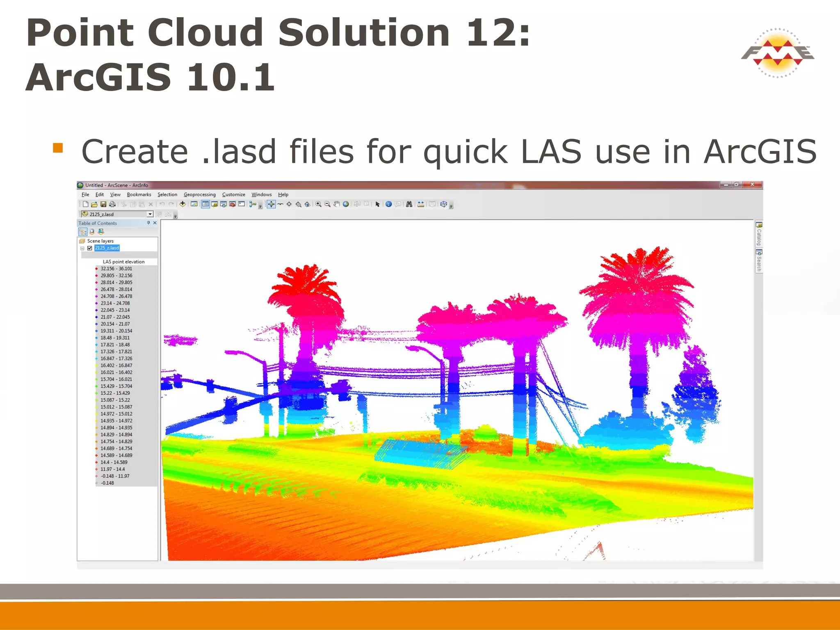Open the View menu
The height and width of the screenshot is (630, 840).
point(115,194)
